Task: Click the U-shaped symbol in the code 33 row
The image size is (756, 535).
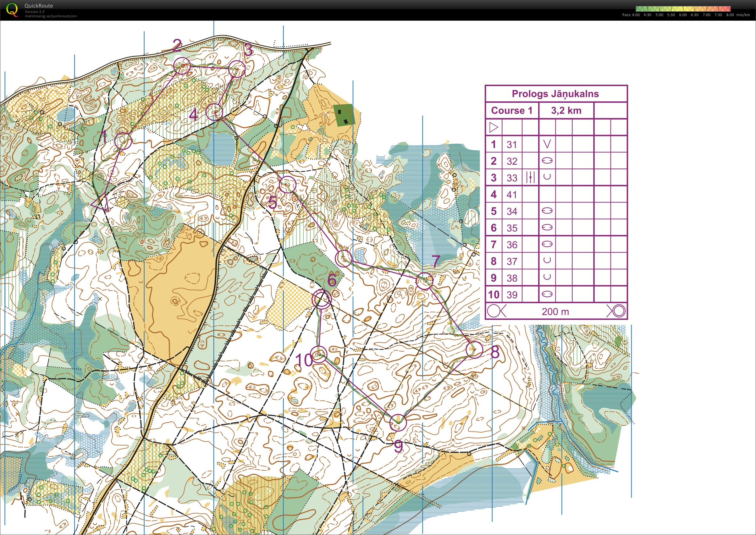Action: pos(547,177)
